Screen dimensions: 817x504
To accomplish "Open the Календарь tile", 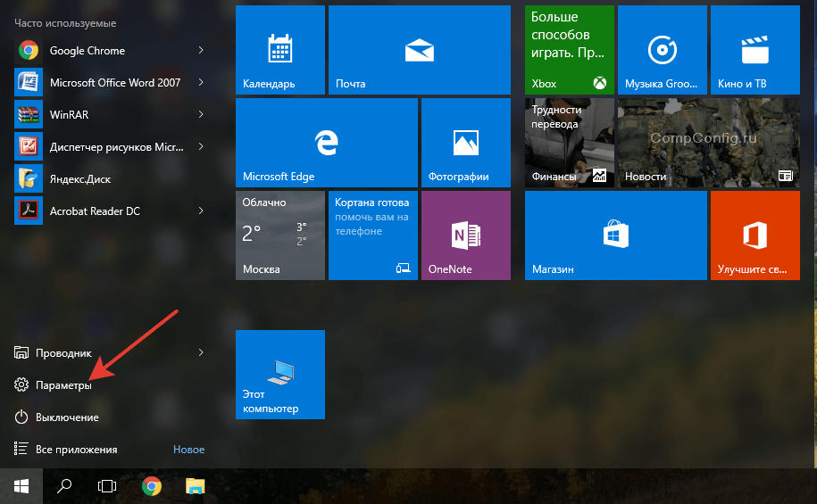I will coord(280,50).
